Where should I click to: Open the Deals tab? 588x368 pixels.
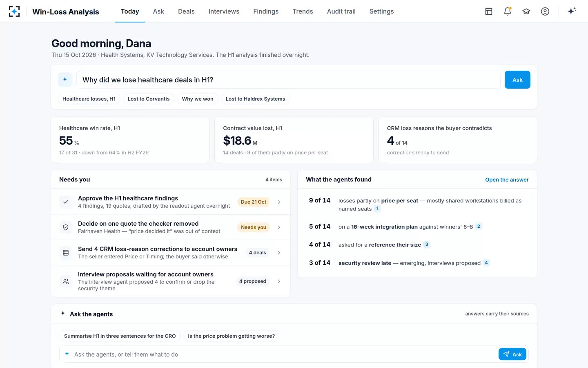coord(186,11)
